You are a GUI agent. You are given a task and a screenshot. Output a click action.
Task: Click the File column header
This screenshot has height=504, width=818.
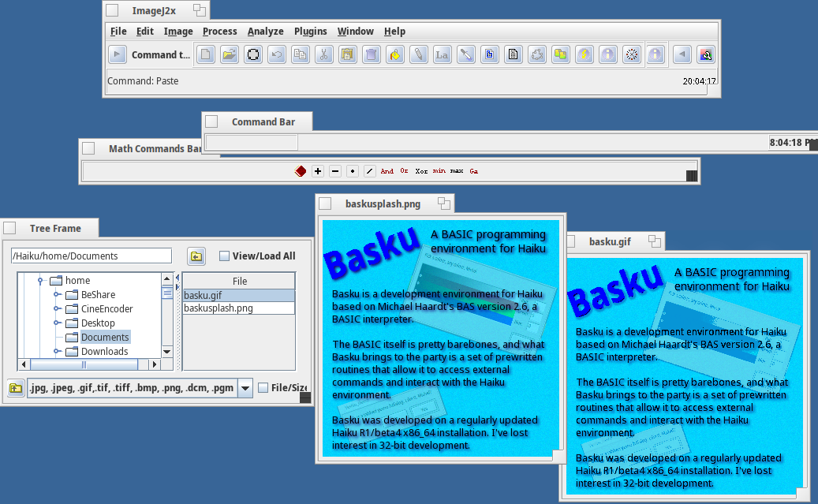click(x=240, y=282)
